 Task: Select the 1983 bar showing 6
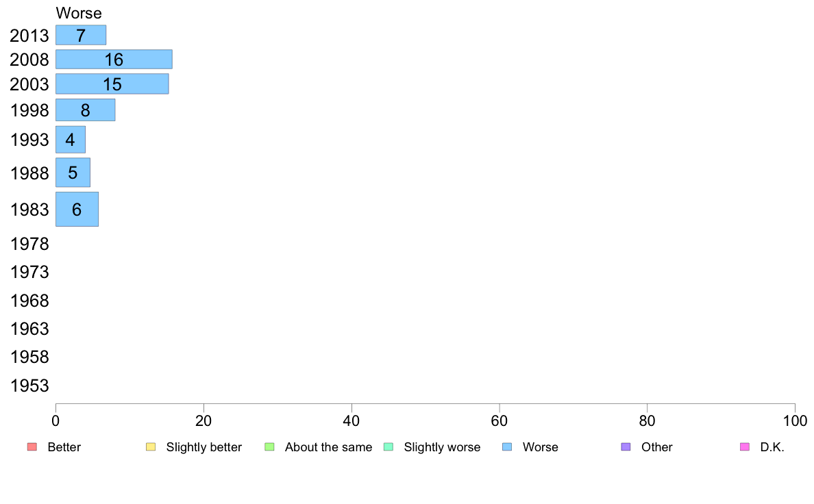pos(77,209)
